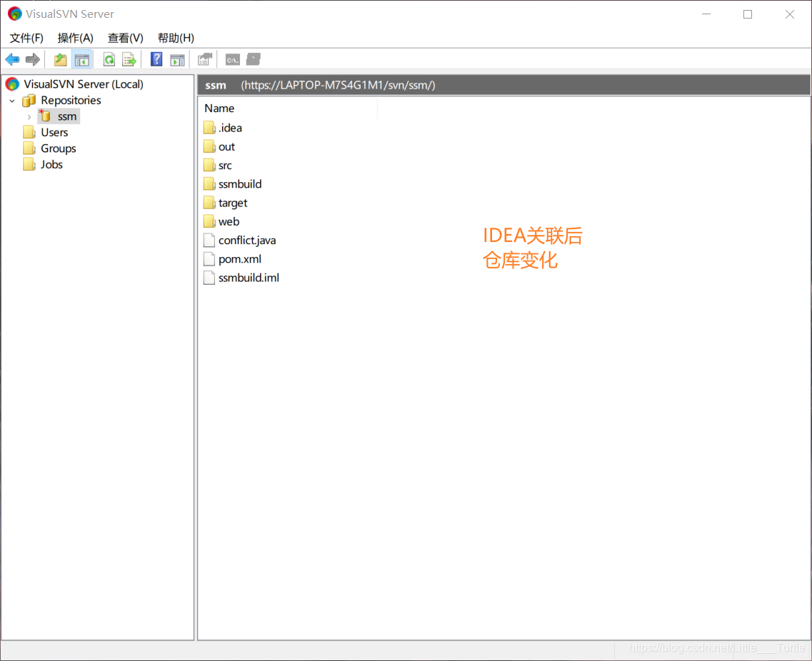Select the src folder
Screen dimensions: 812x661
pyautogui.click(x=225, y=165)
